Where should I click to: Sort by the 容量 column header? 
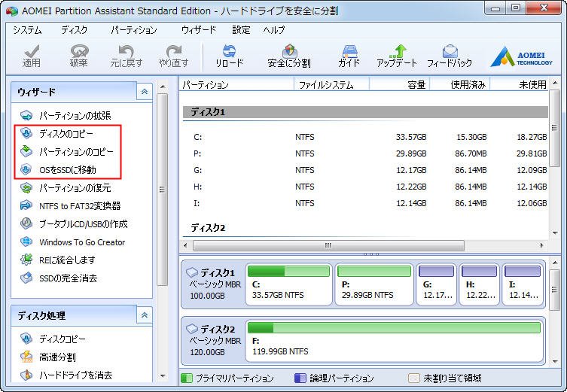(400, 85)
